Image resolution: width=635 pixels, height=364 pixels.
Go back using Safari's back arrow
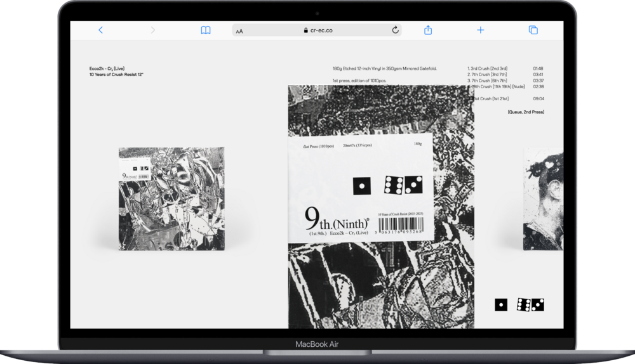point(100,30)
